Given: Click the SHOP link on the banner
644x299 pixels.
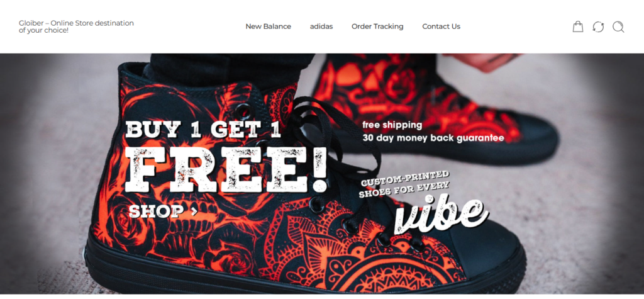Looking at the screenshot, I should point(156,212).
